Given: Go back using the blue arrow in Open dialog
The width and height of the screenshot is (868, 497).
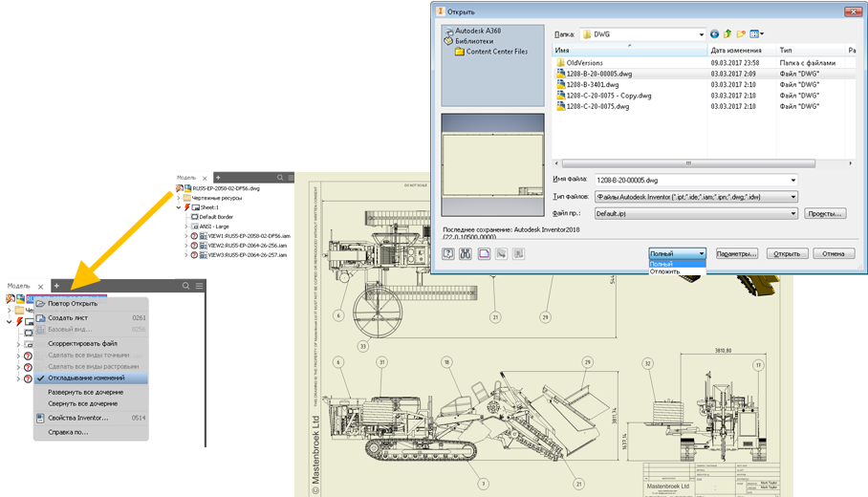Looking at the screenshot, I should point(715,34).
